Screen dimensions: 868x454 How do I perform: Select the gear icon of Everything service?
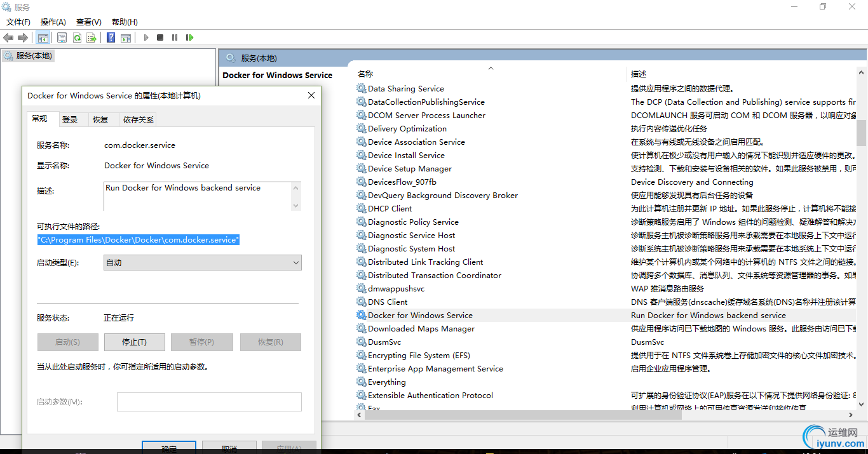click(x=361, y=382)
